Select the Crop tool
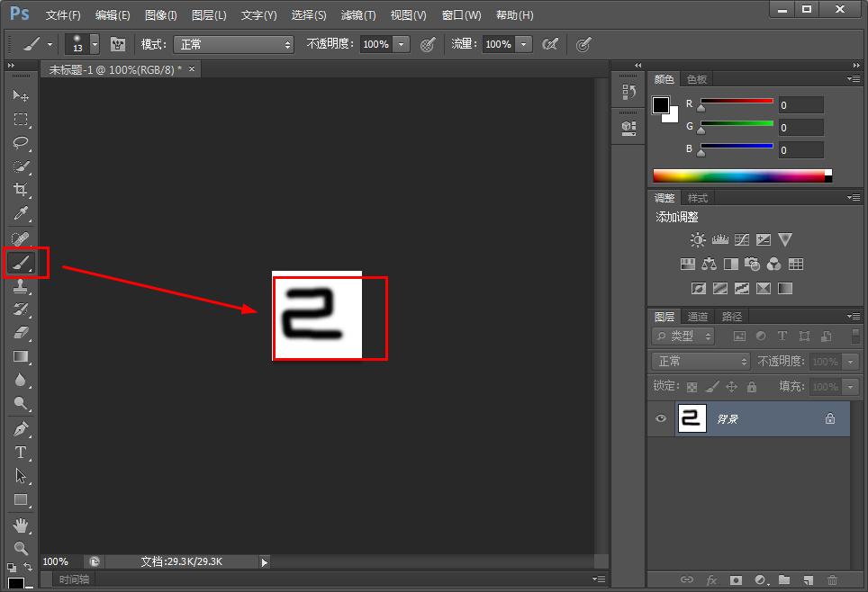Viewport: 868px width, 592px height. point(21,190)
